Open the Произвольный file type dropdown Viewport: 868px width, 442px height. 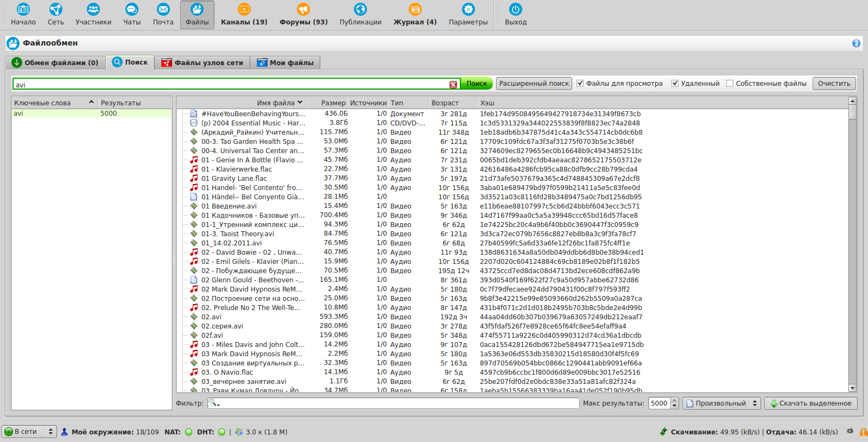point(721,403)
